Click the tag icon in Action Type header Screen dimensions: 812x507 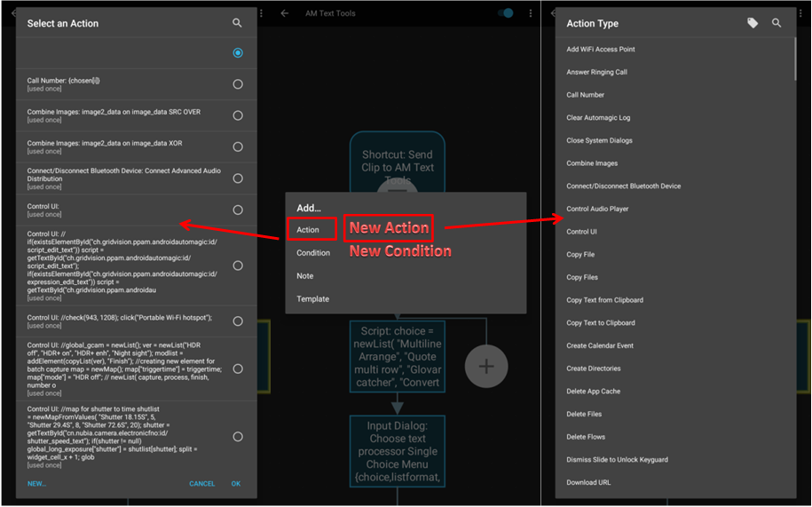753,23
